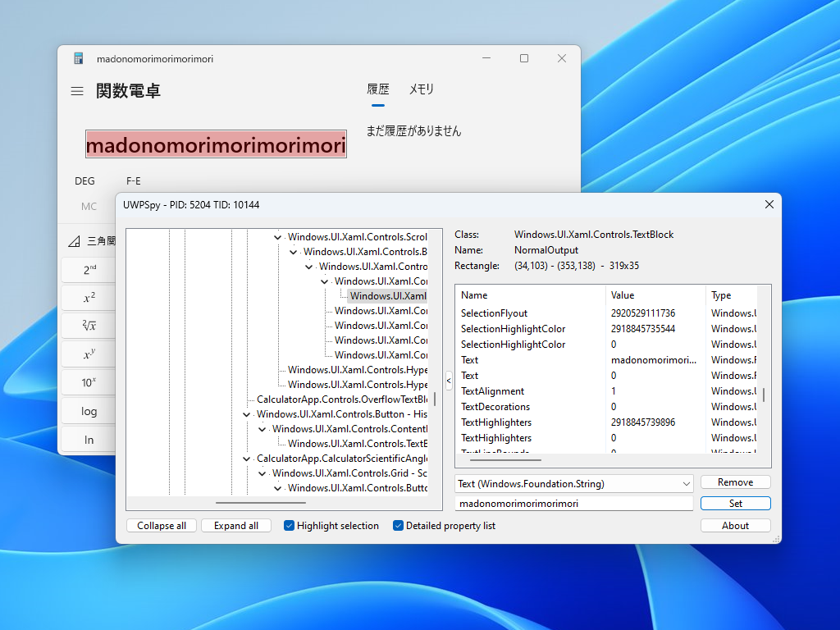The width and height of the screenshot is (840, 630).
Task: Collapse the Windows.UI.Xaml.Controls.ContentI node chevron
Action: click(262, 429)
